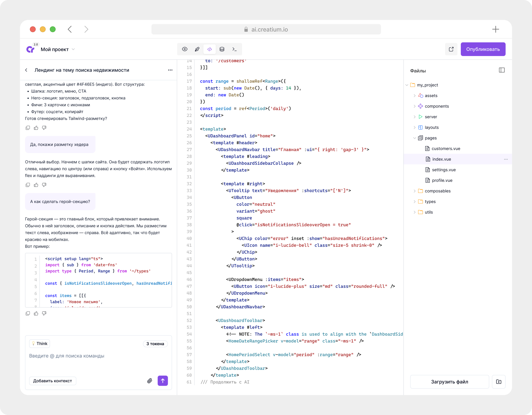
Task: Open chat options three-dots menu
Action: click(170, 70)
